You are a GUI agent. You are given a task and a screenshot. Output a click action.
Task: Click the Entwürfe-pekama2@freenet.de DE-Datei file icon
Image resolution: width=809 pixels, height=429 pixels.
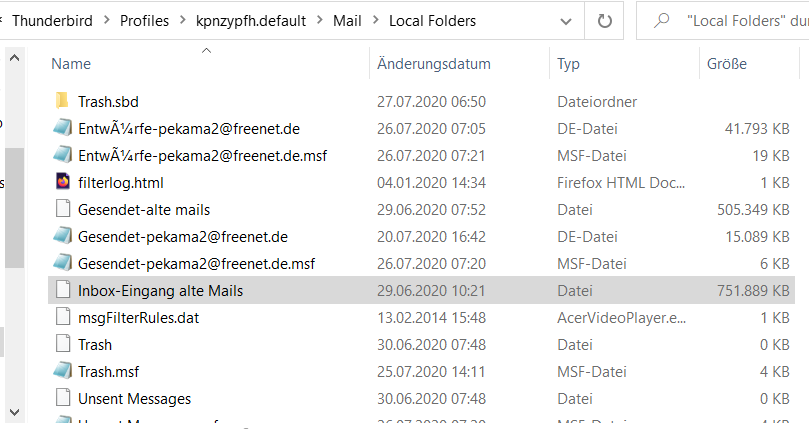point(62,128)
